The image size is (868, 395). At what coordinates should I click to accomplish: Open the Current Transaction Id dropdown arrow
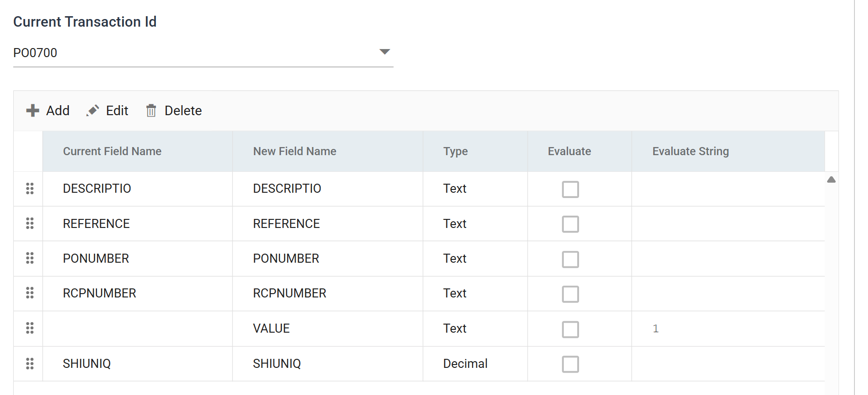coord(385,51)
